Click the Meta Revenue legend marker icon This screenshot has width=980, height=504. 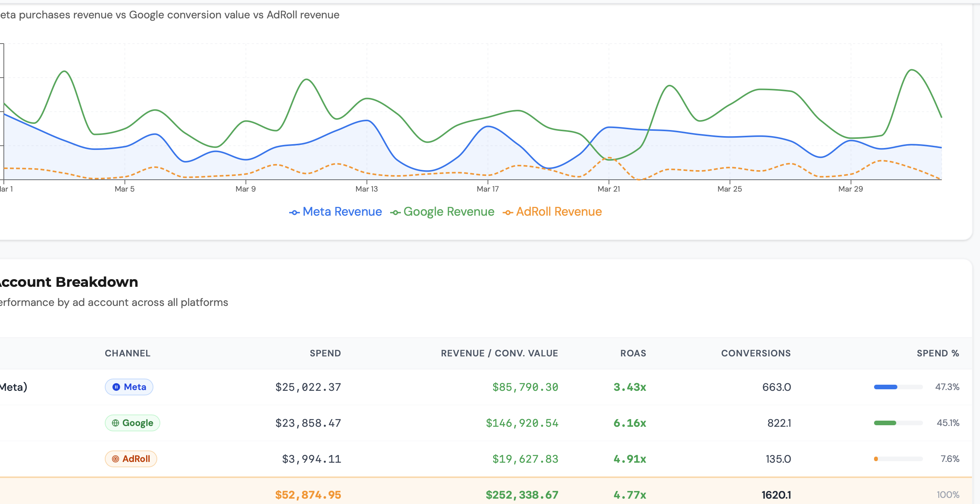click(294, 213)
